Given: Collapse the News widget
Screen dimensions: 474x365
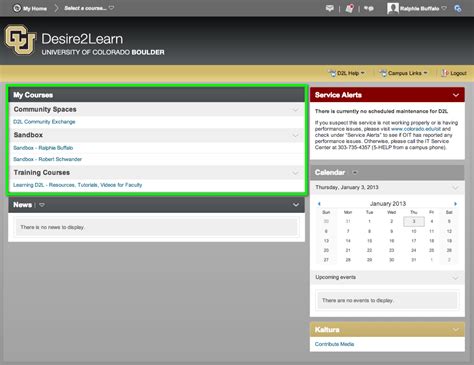Looking at the screenshot, I should [x=296, y=205].
